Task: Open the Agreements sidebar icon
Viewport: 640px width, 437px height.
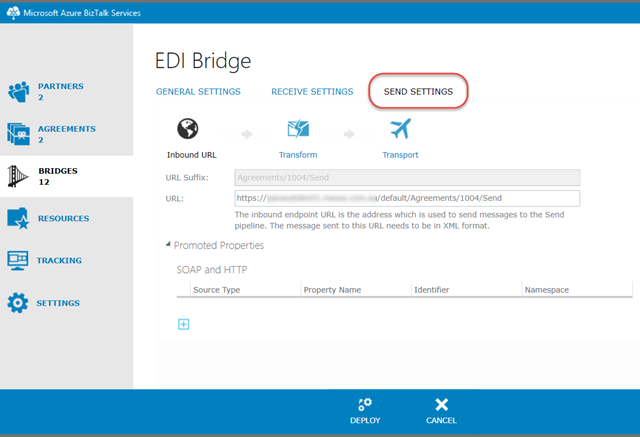Action: pyautogui.click(x=20, y=134)
